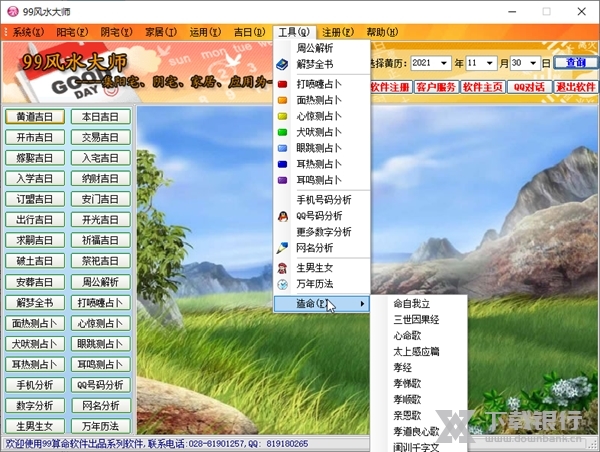
Task: Click the blue book icon beside 解梦全书
Action: click(x=282, y=64)
